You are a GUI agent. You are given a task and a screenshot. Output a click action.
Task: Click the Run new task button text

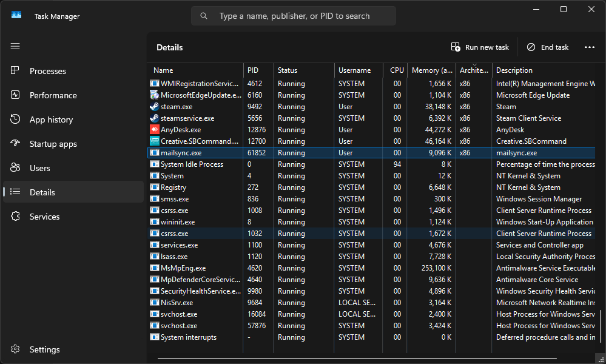(487, 47)
